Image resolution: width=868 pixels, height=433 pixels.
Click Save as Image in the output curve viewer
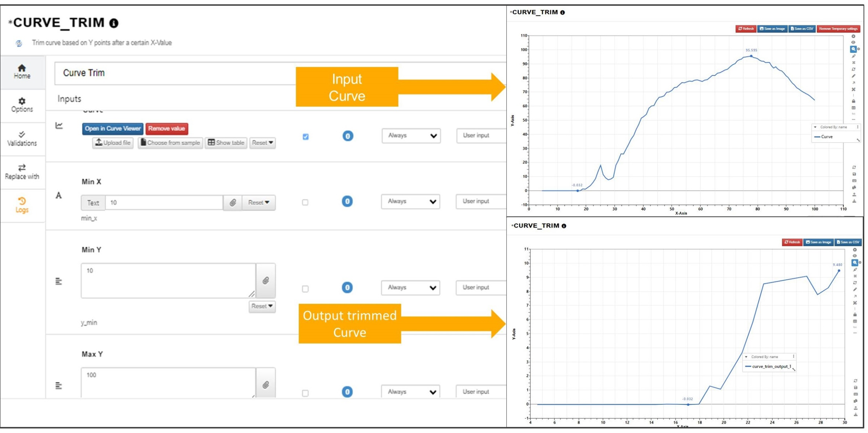818,242
